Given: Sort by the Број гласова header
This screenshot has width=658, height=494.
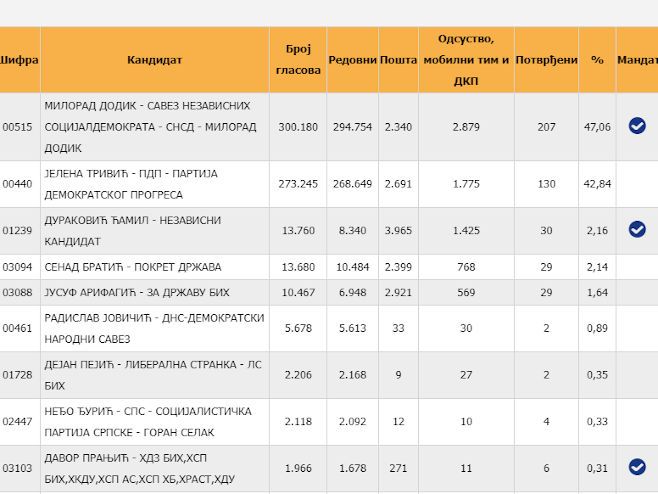Looking at the screenshot, I should (298, 60).
